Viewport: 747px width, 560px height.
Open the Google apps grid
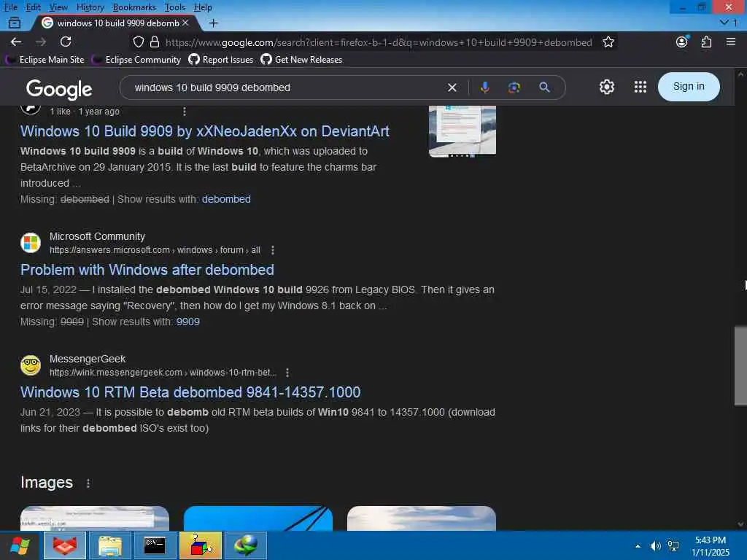pos(640,87)
